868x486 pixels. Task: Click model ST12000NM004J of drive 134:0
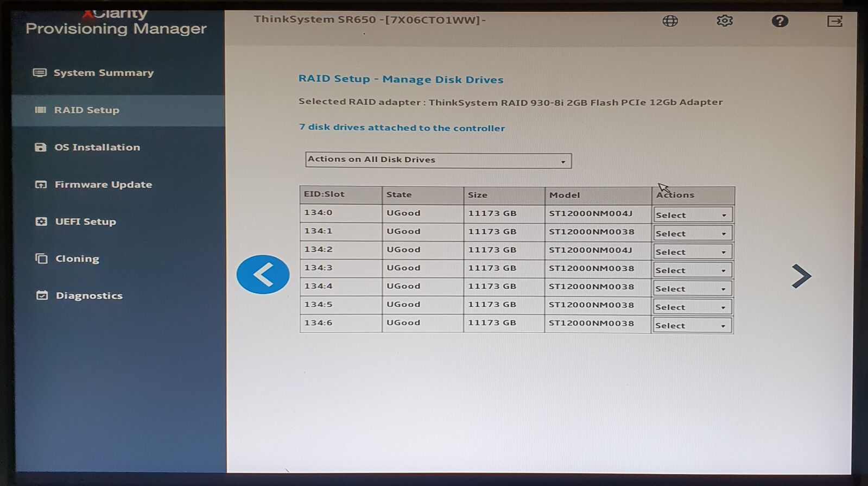[x=591, y=213]
